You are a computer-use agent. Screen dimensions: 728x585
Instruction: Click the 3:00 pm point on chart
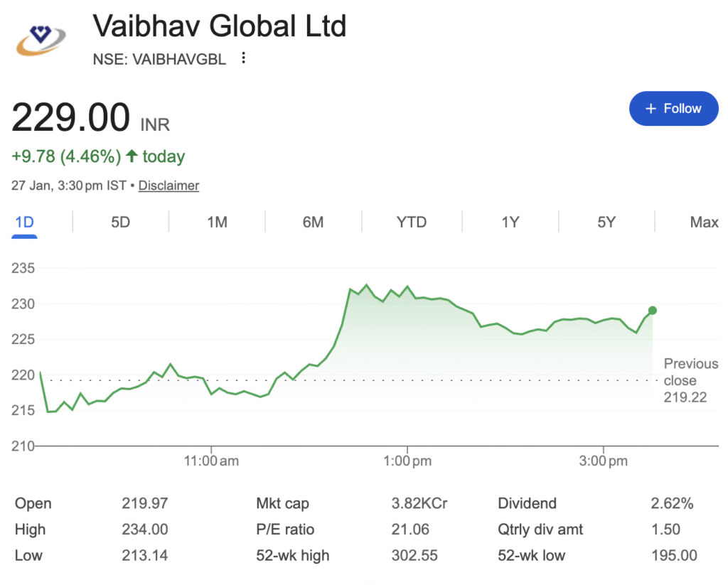pos(604,320)
